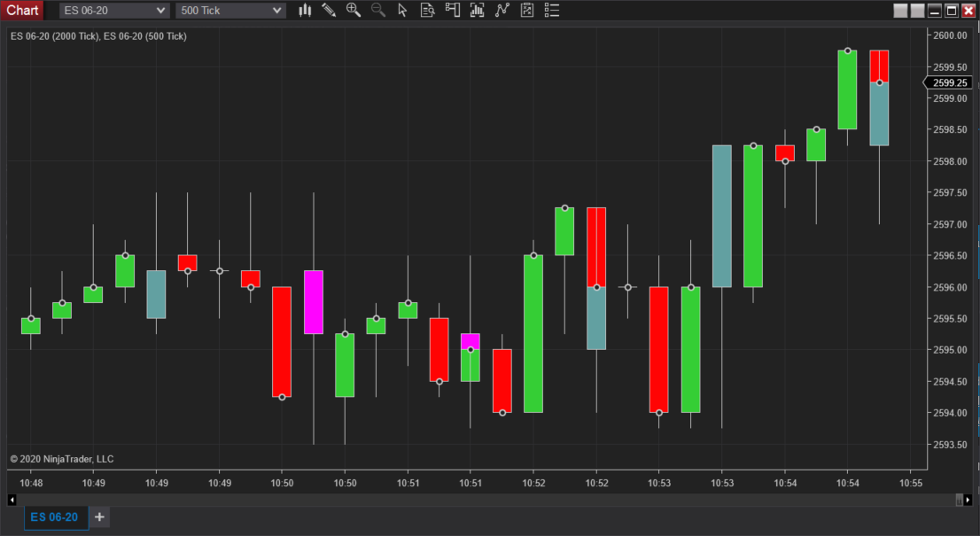Click the first gray link button in title bar
This screenshot has height=536, width=980.
point(900,11)
